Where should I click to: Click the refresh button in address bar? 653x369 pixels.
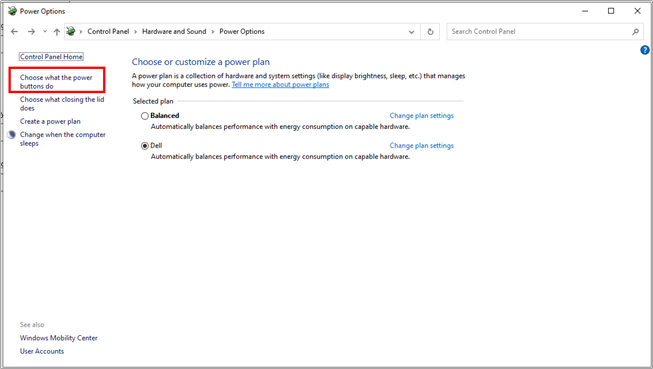tap(430, 32)
